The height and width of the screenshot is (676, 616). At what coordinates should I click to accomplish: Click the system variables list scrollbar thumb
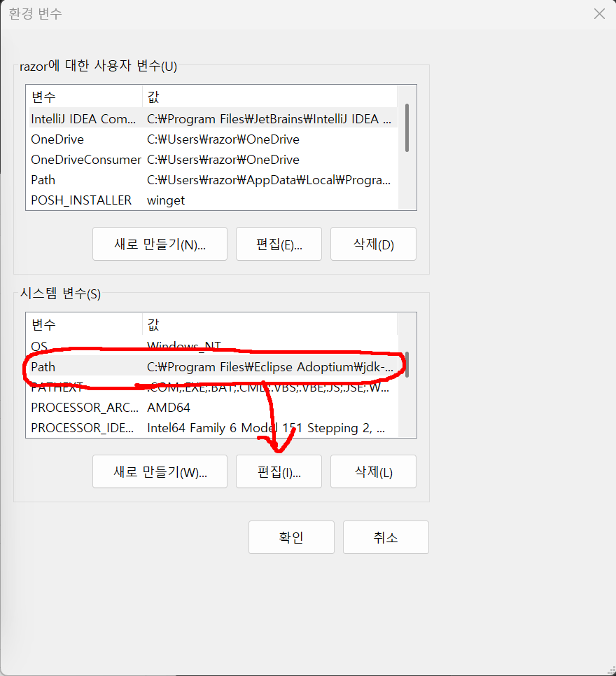click(407, 365)
